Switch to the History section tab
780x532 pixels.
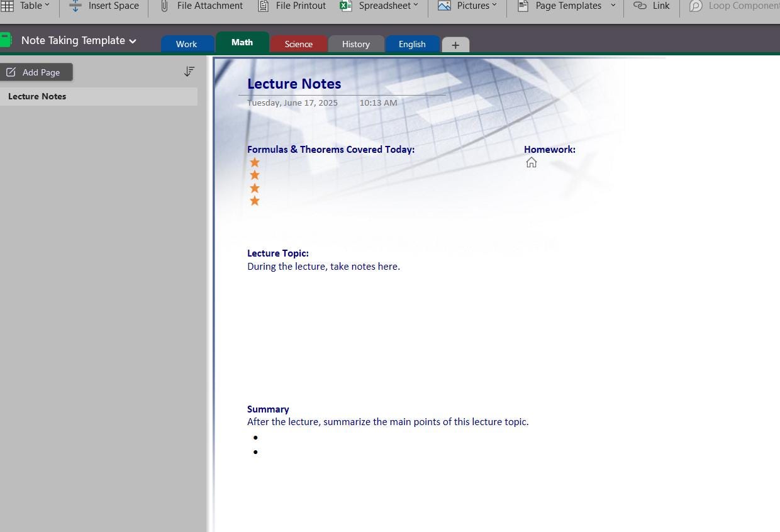coord(356,44)
